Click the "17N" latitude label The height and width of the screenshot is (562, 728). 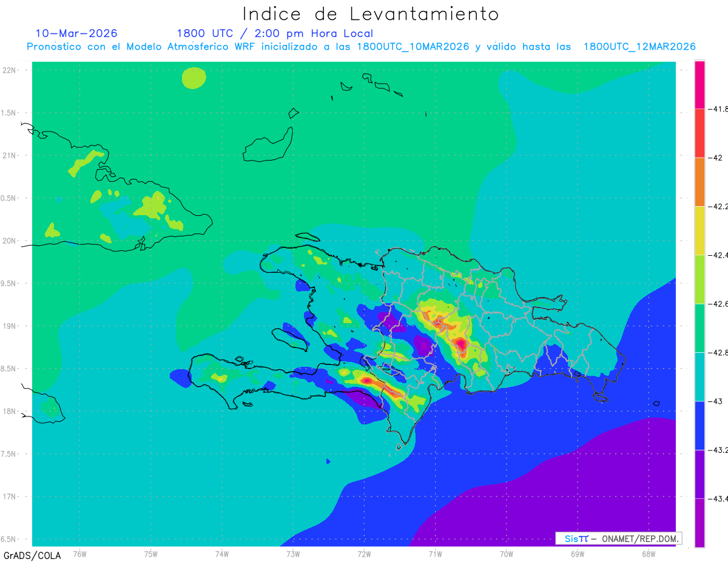[10, 497]
